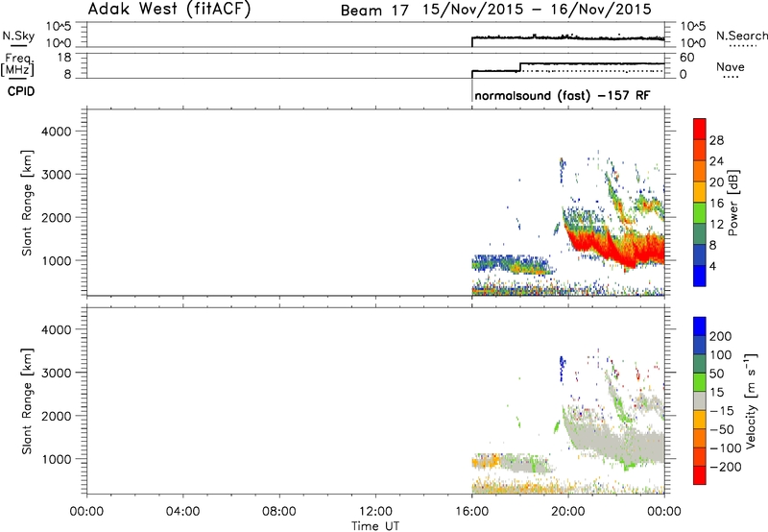Image resolution: width=768 pixels, height=532 pixels.
Task: Click the '-200' tick label on the Velocity scale
Action: click(726, 467)
